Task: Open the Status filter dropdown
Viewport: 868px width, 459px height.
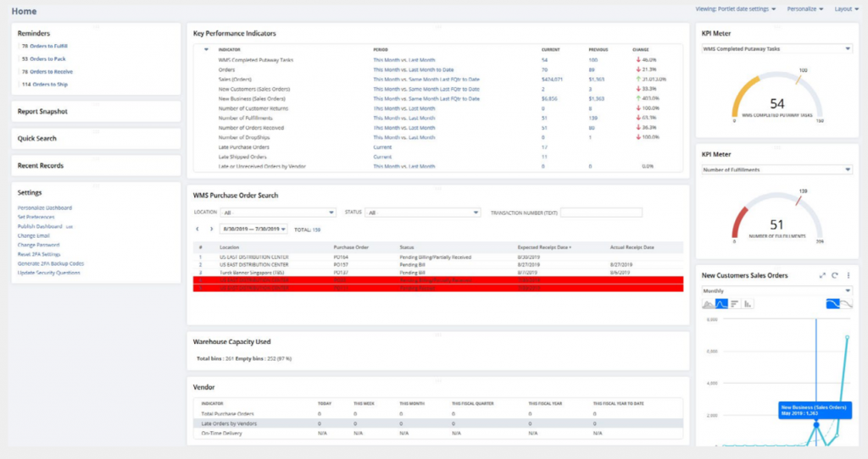Action: click(422, 213)
